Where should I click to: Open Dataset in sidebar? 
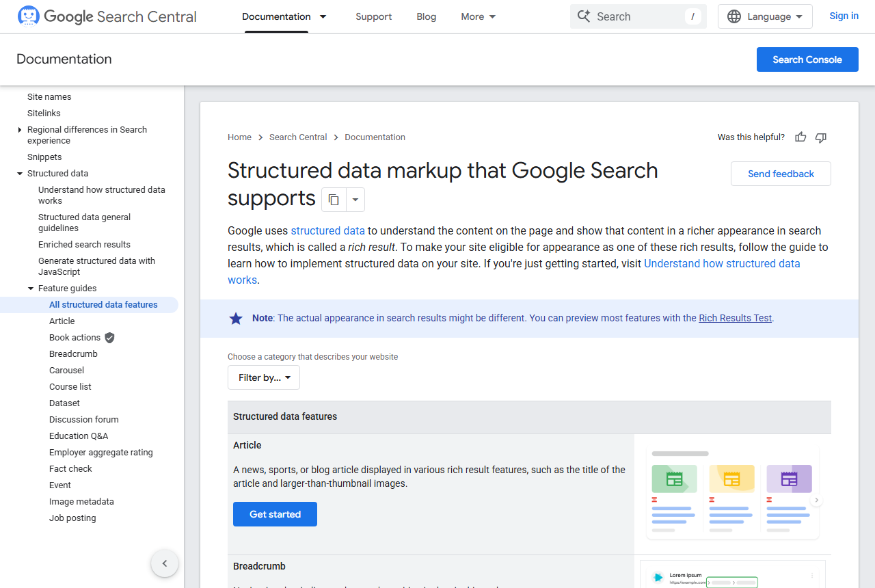64,403
